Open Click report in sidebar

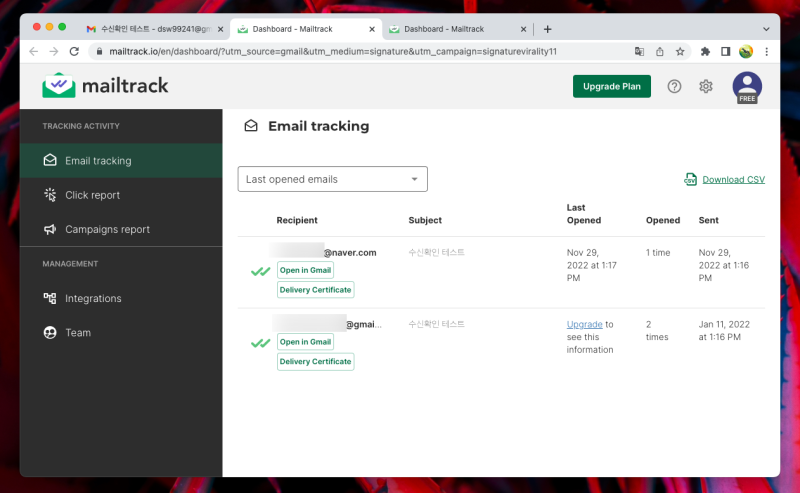point(121,195)
